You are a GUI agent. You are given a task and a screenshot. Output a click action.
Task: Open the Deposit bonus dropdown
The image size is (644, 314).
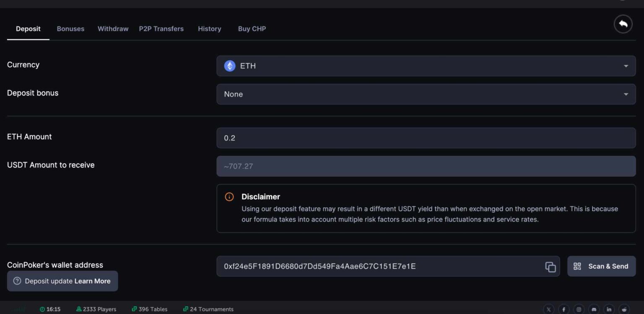(x=426, y=94)
